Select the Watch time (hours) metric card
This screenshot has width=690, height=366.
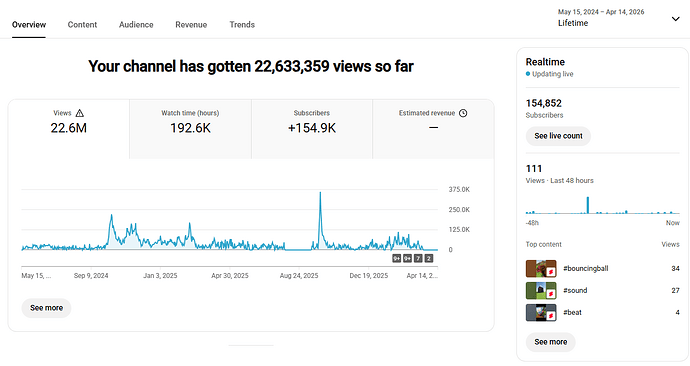click(x=190, y=129)
